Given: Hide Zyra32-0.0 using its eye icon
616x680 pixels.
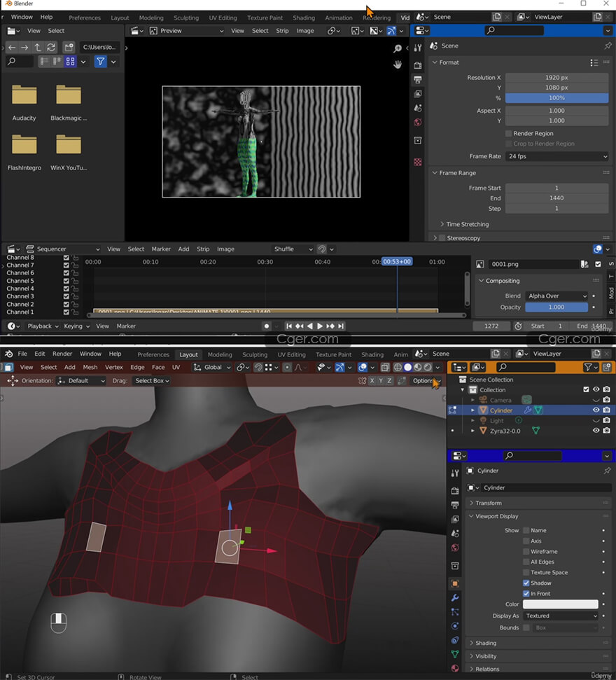Looking at the screenshot, I should click(x=596, y=431).
